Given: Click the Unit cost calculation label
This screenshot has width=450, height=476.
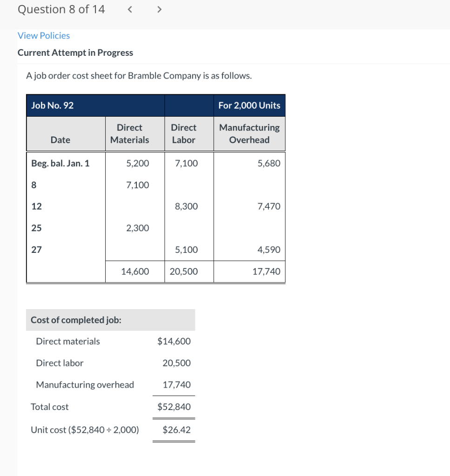Looking at the screenshot, I should pos(85,430).
